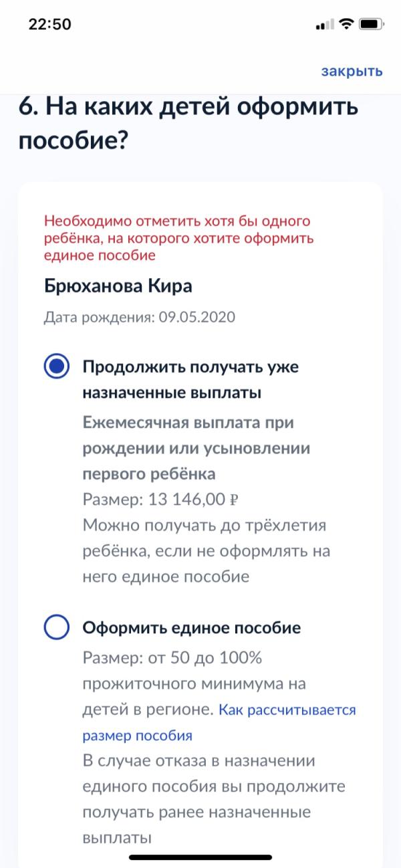The width and height of the screenshot is (401, 868).
Task: Tap the закрыть link
Action: tap(352, 72)
